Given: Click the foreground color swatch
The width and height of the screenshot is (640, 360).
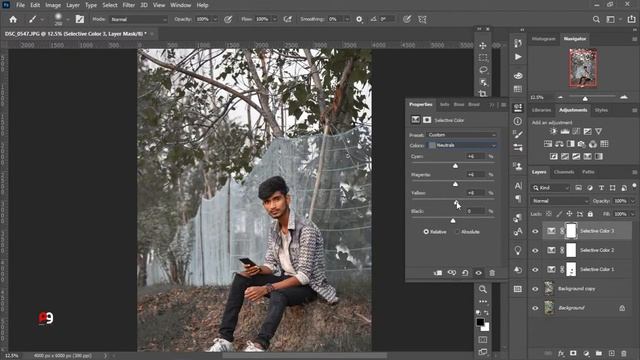Looking at the screenshot, I should click(x=480, y=322).
